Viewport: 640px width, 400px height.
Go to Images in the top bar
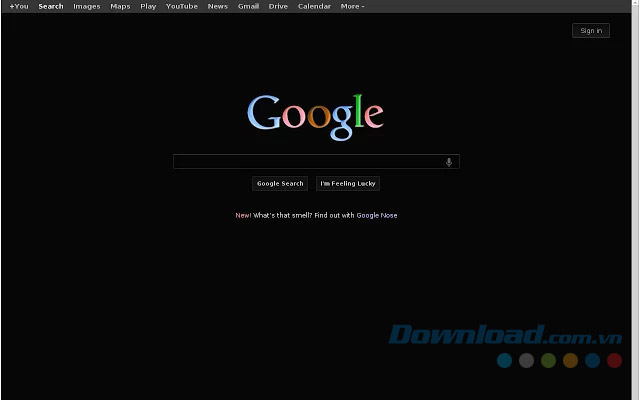click(x=87, y=6)
